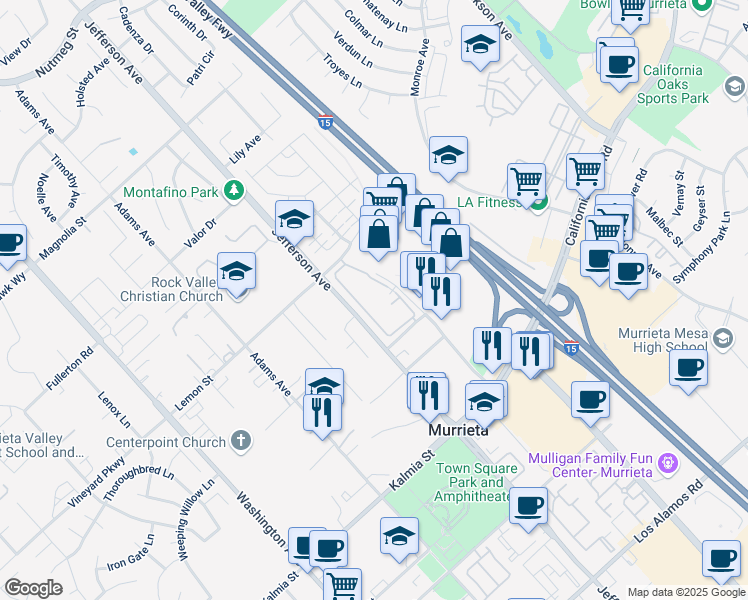Select the coffee marker below Murrieta Mesa High School
The image size is (748, 600).
coord(689,369)
